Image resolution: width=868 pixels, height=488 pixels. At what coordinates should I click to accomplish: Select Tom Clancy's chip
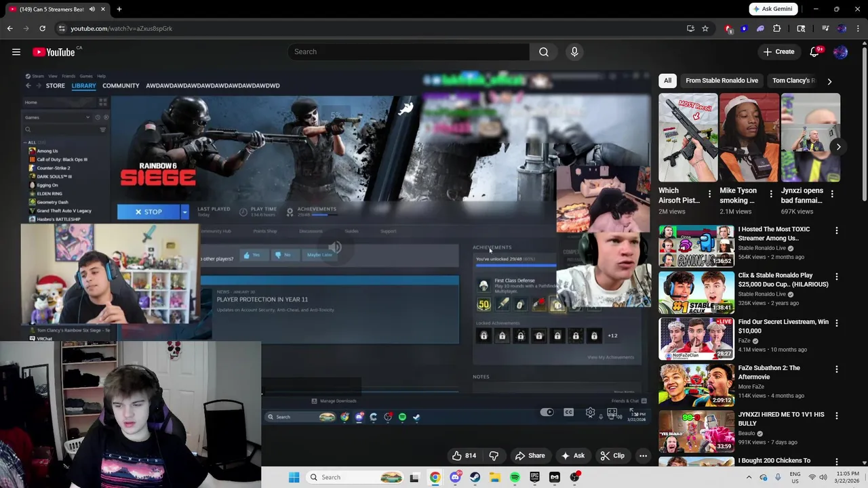(793, 81)
